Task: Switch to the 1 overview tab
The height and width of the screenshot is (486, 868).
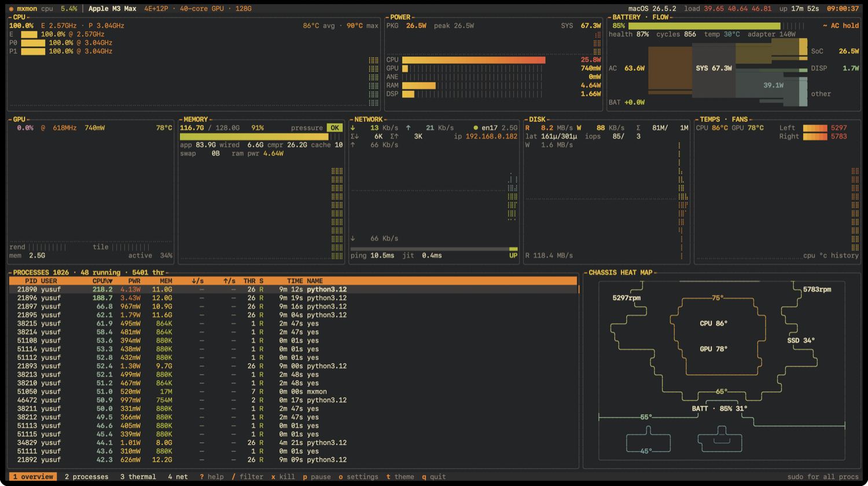Action: [33, 477]
